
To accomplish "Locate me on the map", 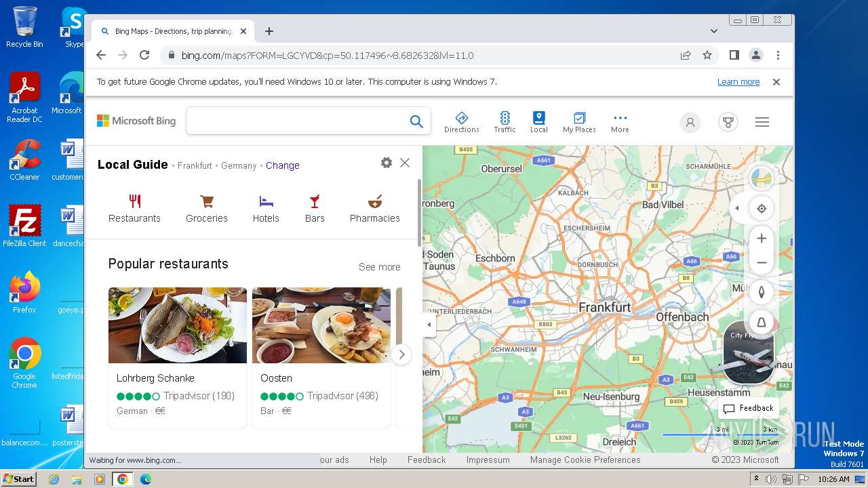I will point(762,209).
